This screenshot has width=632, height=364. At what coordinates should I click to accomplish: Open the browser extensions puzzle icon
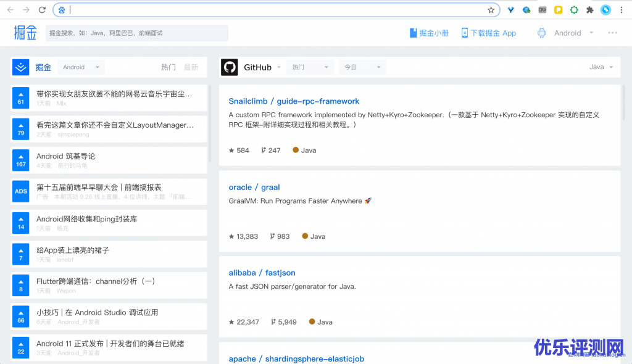[x=590, y=10]
